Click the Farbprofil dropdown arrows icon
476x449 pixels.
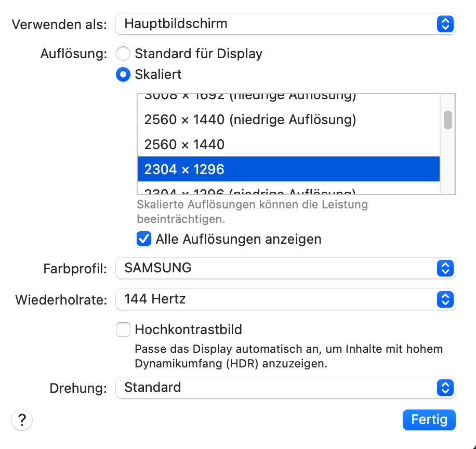445,268
